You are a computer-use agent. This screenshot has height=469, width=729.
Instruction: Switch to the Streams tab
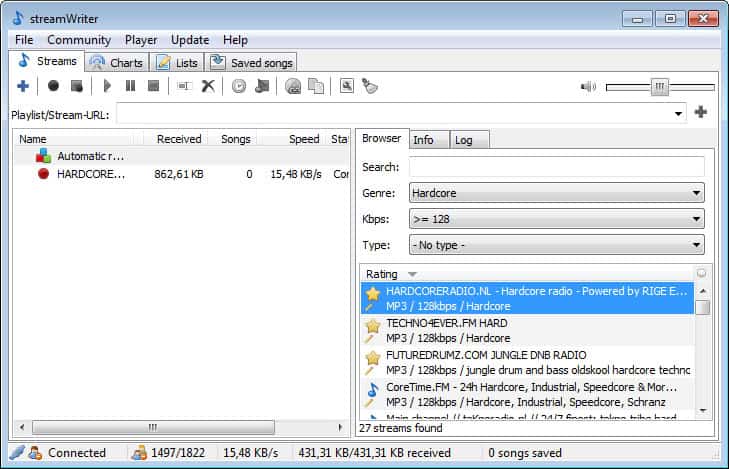click(x=47, y=61)
